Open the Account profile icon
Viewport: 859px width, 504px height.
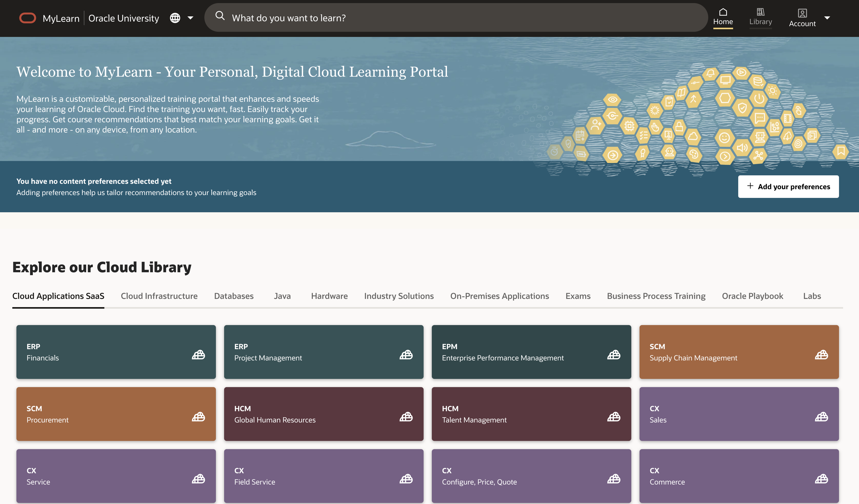point(802,13)
